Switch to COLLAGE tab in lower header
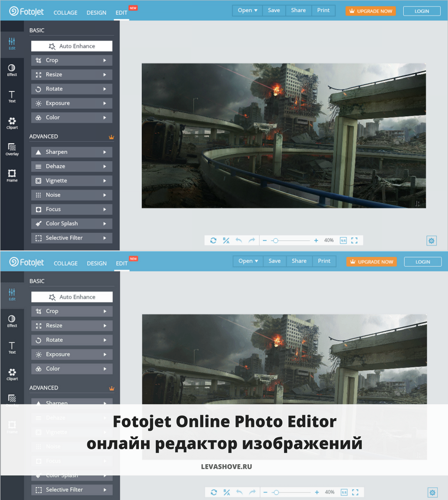 [x=66, y=263]
